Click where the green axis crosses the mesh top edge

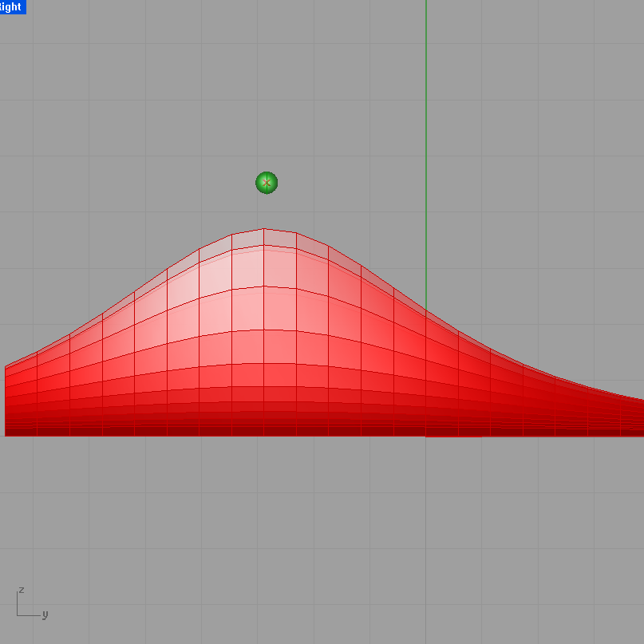tap(426, 311)
